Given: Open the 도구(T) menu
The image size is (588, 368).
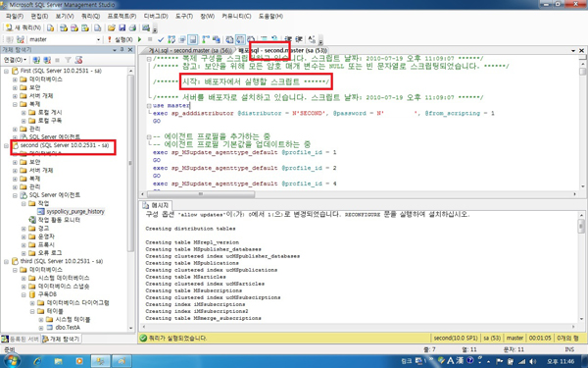Looking at the screenshot, I should pos(184,16).
